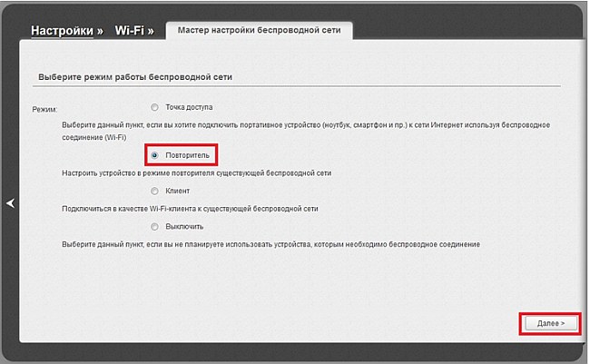The height and width of the screenshot is (364, 590).
Task: Click the Выключить description about не планируете использовать
Action: [x=270, y=244]
